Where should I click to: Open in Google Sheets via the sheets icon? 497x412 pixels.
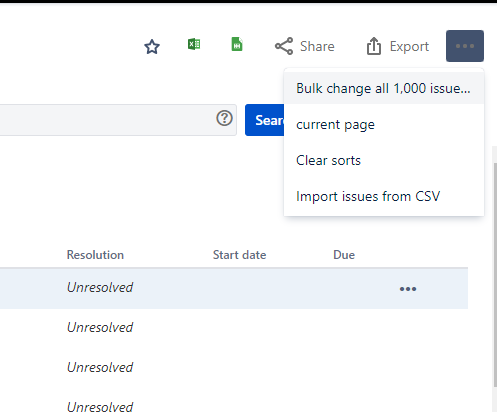(x=237, y=44)
